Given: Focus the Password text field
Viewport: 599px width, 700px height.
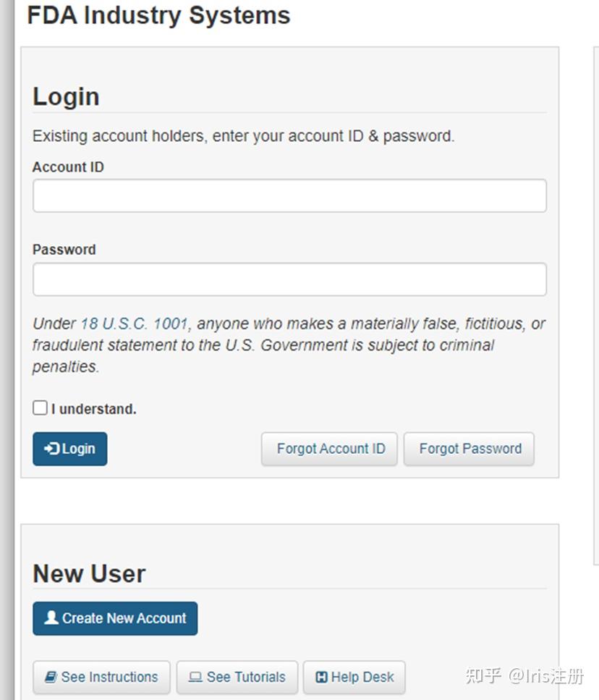Looking at the screenshot, I should coord(289,279).
